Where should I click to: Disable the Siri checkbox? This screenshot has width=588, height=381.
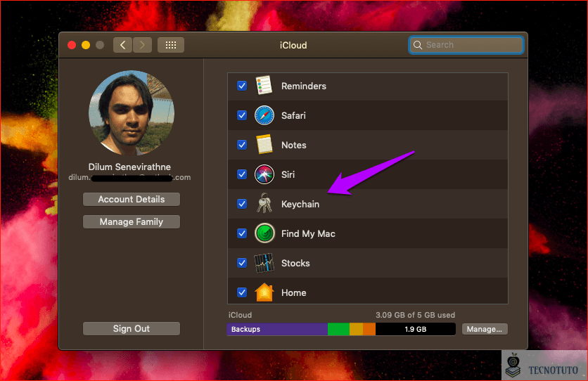(x=242, y=174)
